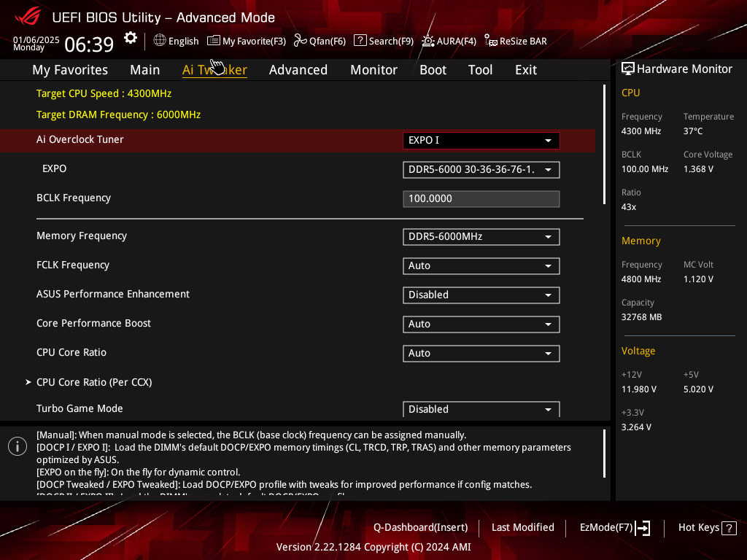Open the CPU Core Ratio dropdown
This screenshot has width=747, height=560.
[481, 354]
